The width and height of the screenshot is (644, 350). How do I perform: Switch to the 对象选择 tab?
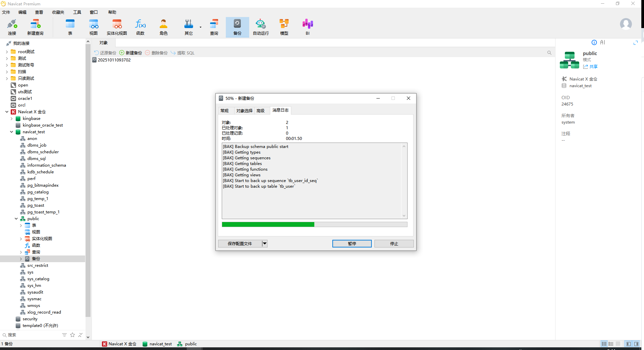point(245,111)
